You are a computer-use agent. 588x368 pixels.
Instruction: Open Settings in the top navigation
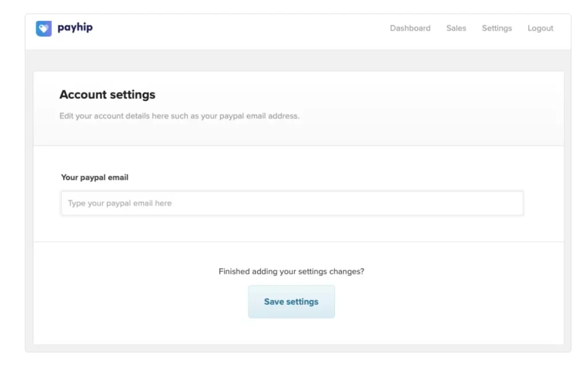497,28
